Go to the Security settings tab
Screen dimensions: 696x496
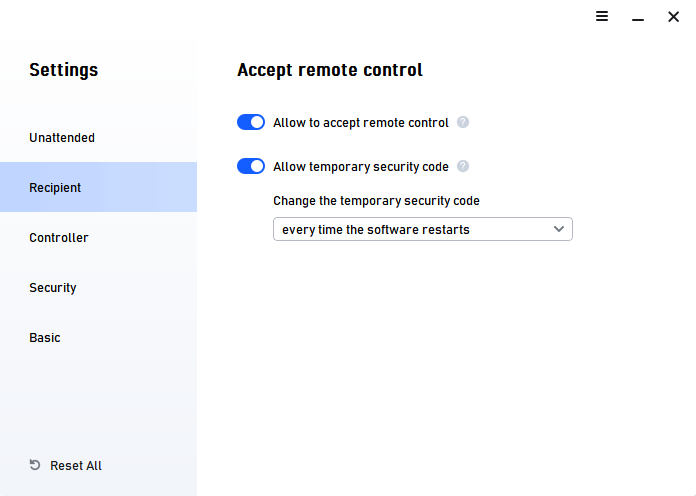[x=53, y=288]
